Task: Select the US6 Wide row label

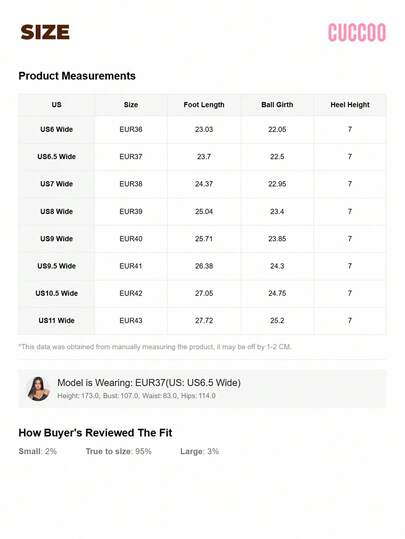Action: pyautogui.click(x=56, y=130)
